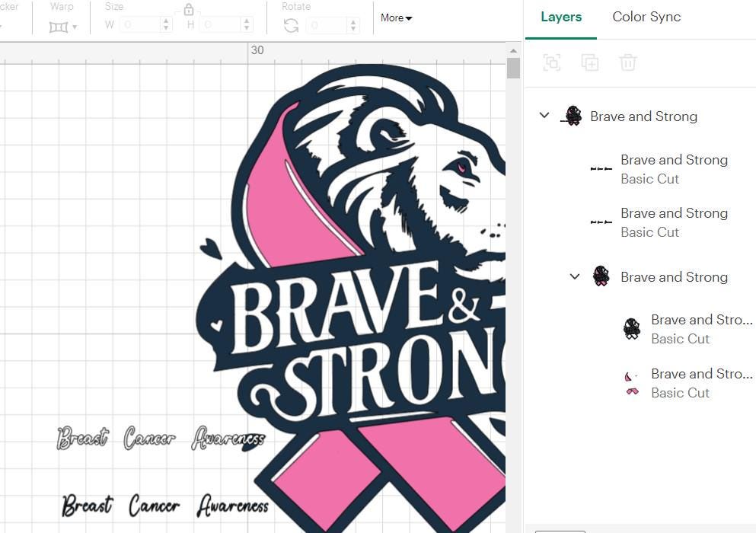Image resolution: width=756 pixels, height=533 pixels.
Task: Click the dark lion layer thumbnail
Action: [x=632, y=329]
